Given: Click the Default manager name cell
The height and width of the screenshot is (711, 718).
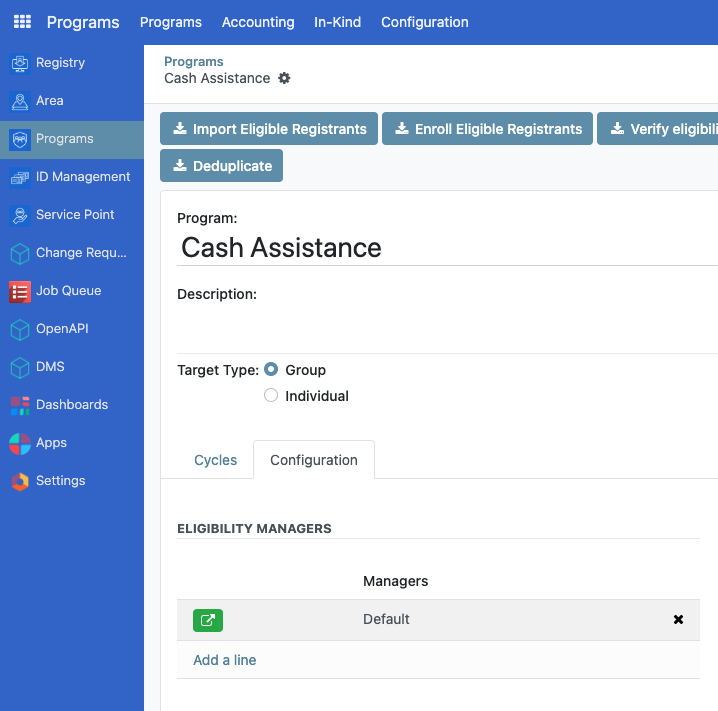Looking at the screenshot, I should point(386,619).
